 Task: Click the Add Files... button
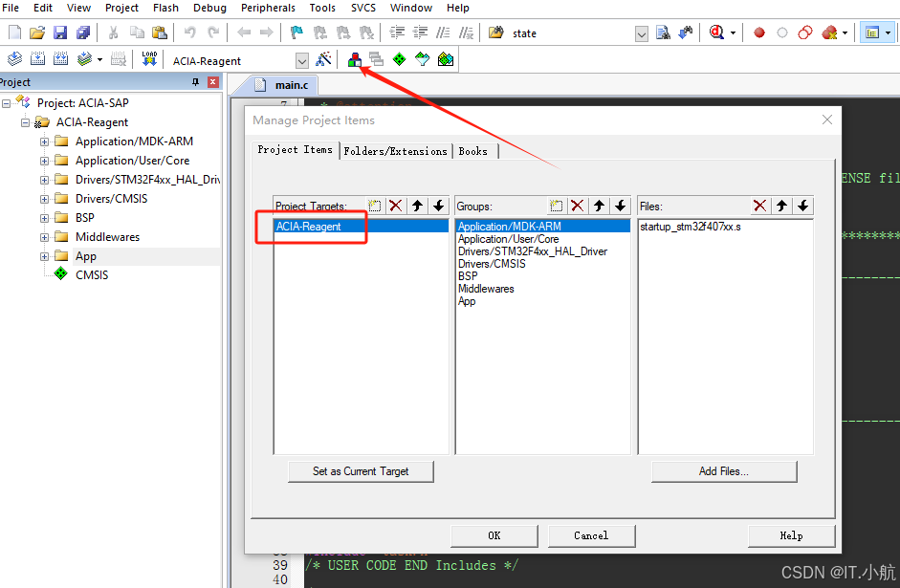724,471
